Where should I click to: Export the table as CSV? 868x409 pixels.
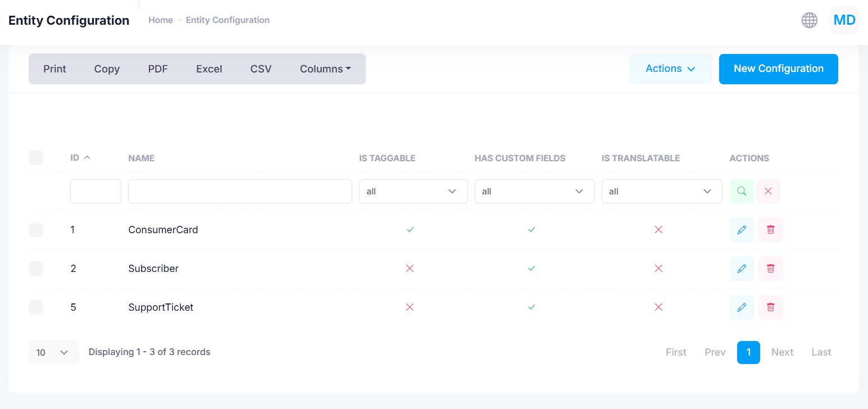pyautogui.click(x=261, y=69)
